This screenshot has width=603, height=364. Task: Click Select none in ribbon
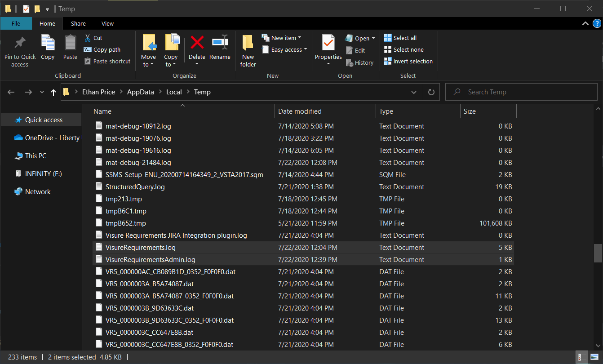click(404, 50)
